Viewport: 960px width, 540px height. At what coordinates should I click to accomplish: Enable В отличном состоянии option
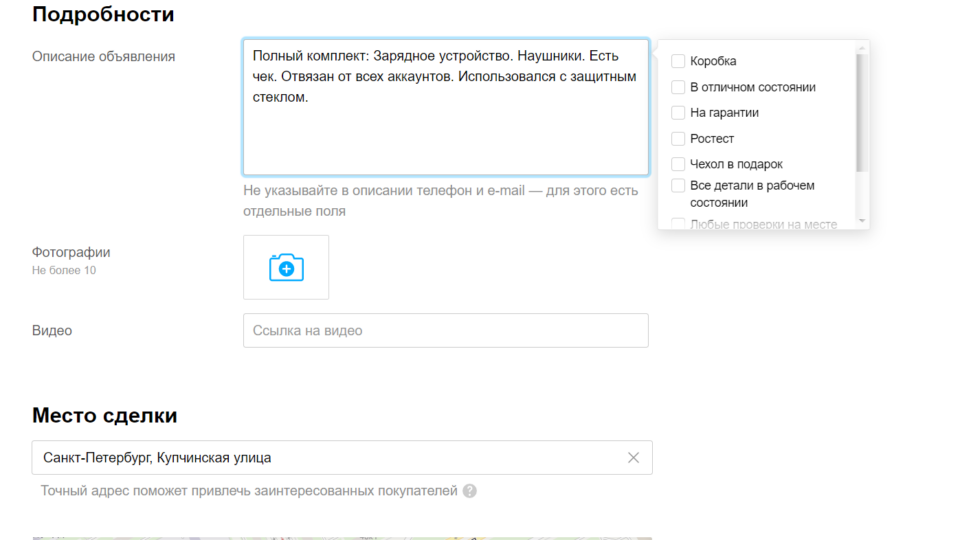(x=678, y=87)
